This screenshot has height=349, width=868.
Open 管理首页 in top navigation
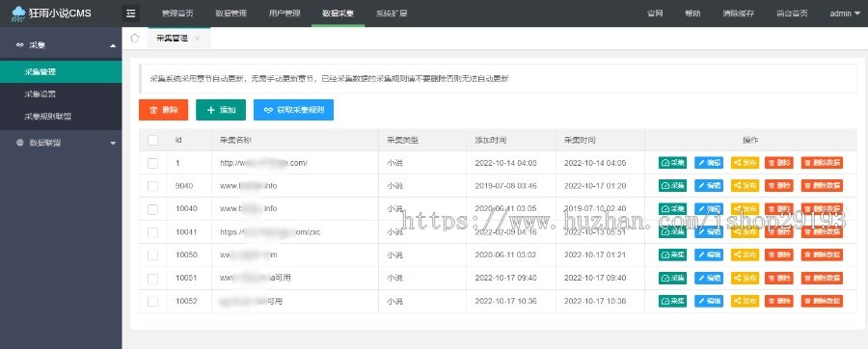pyautogui.click(x=177, y=13)
